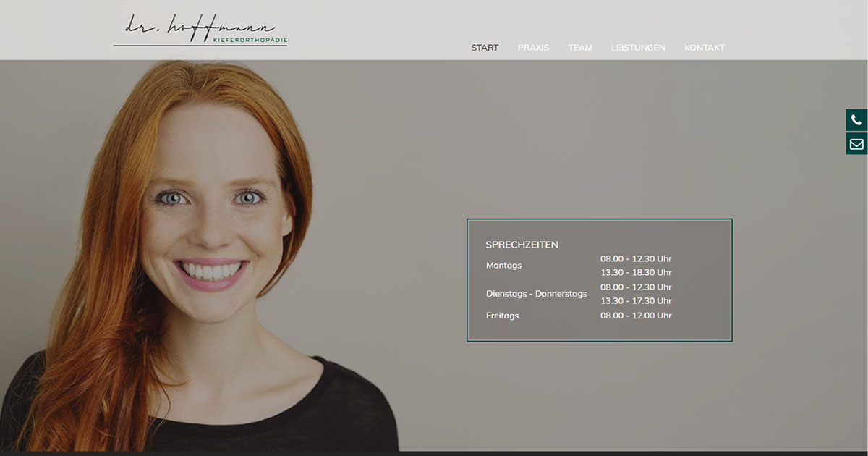Click the Freitags opening hours entry

502,316
